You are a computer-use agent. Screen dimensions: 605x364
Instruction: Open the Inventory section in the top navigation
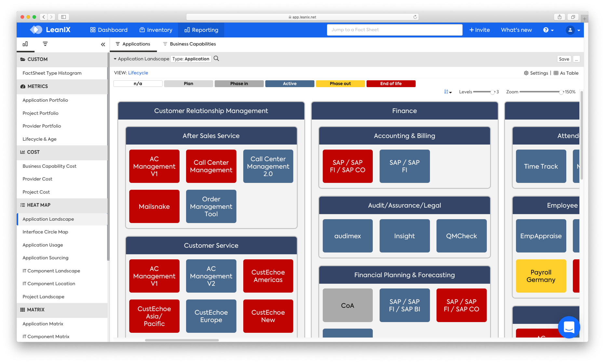pos(156,30)
